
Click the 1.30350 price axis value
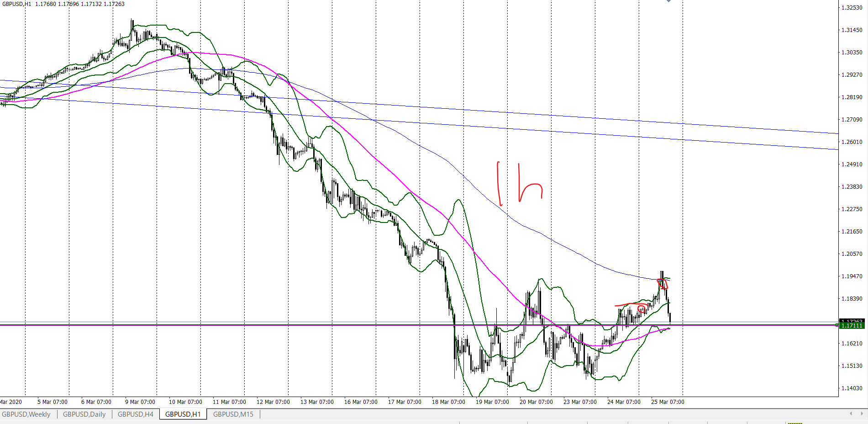point(852,53)
